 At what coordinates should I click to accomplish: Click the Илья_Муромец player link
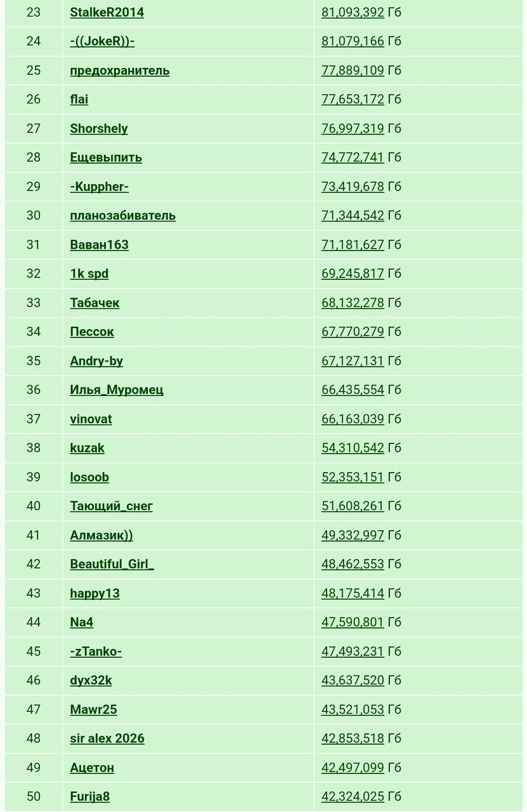click(117, 390)
